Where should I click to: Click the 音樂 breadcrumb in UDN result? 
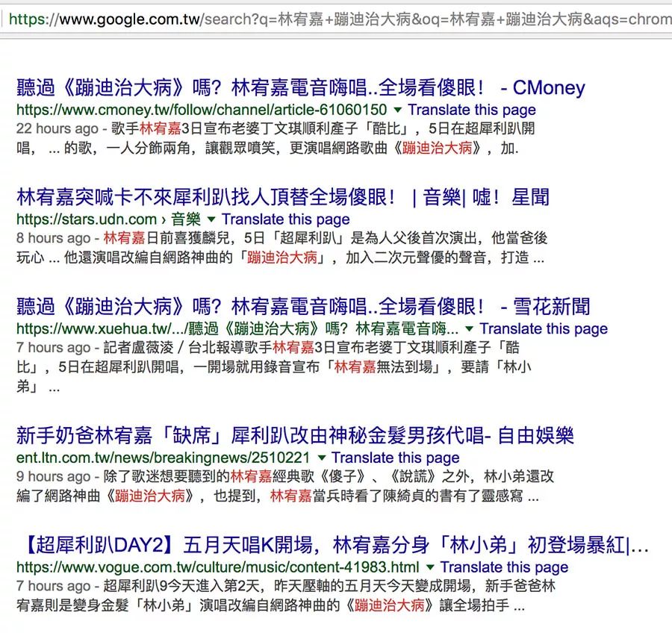[x=186, y=219]
